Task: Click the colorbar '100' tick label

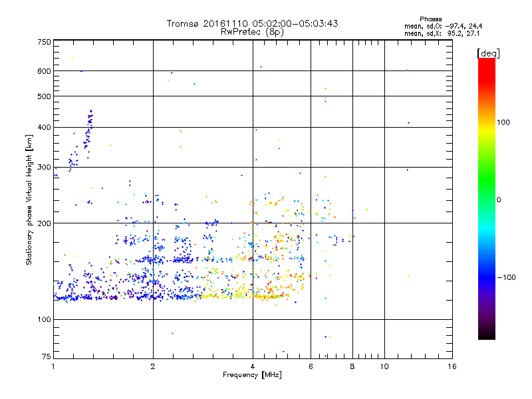Action: point(503,122)
